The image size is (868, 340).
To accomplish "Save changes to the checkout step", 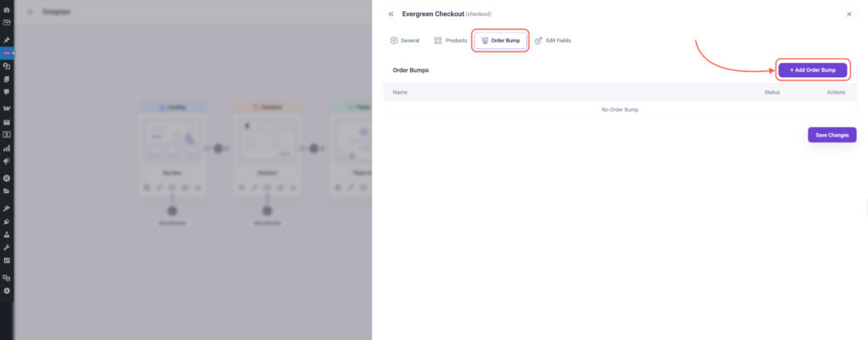I will (832, 135).
